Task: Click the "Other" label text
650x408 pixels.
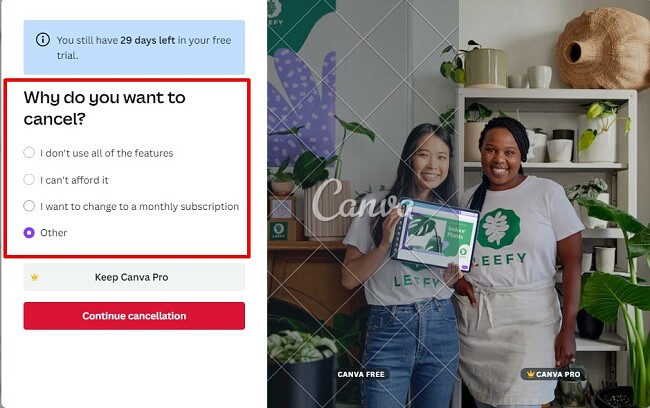Action: (x=53, y=233)
